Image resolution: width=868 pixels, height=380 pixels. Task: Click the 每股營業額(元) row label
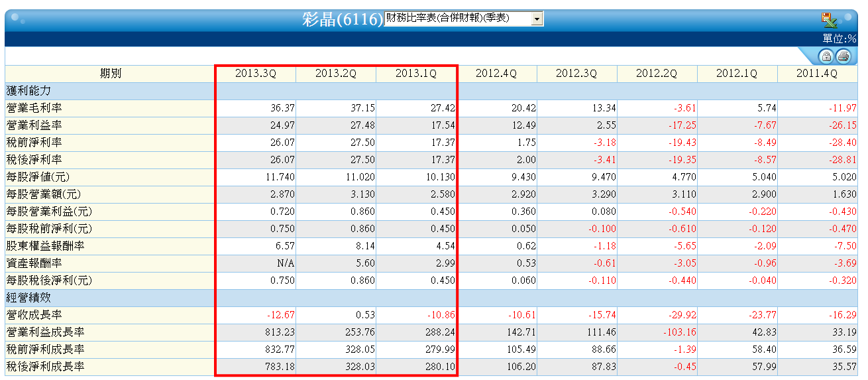(x=43, y=194)
